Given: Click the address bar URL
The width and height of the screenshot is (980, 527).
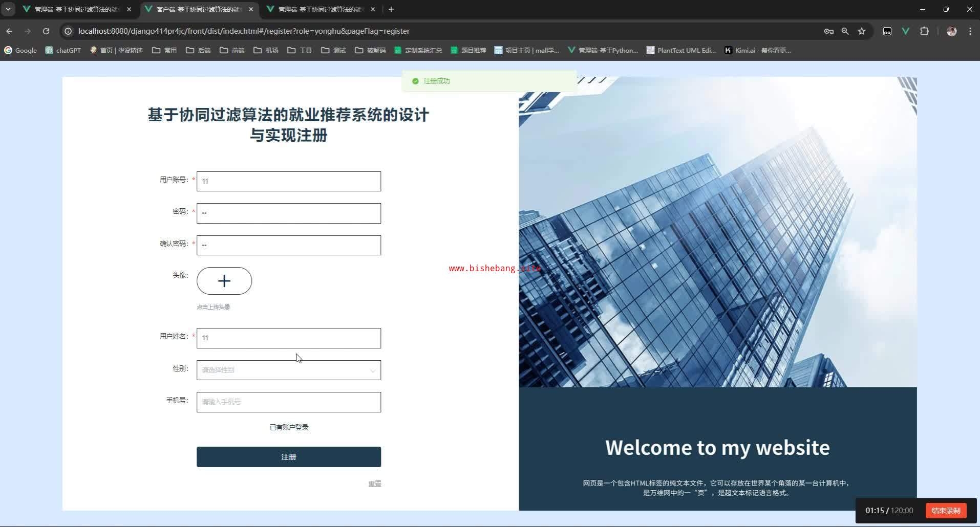Looking at the screenshot, I should coord(244,31).
